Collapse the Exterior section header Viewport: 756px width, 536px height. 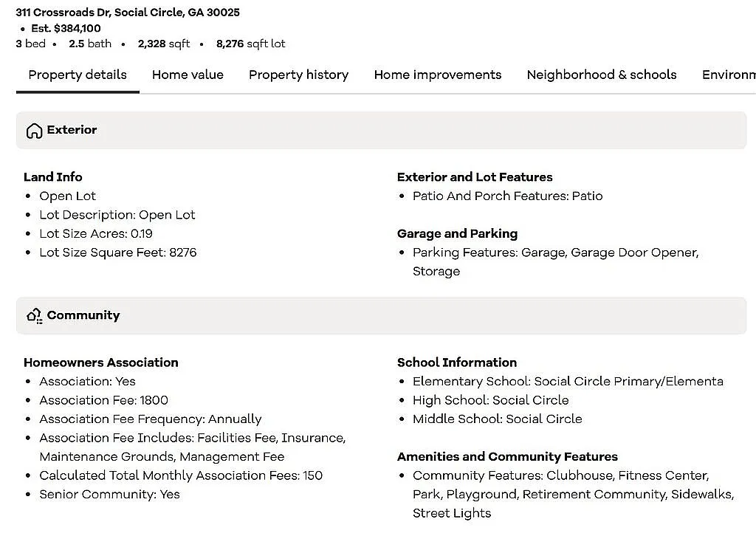(x=381, y=130)
